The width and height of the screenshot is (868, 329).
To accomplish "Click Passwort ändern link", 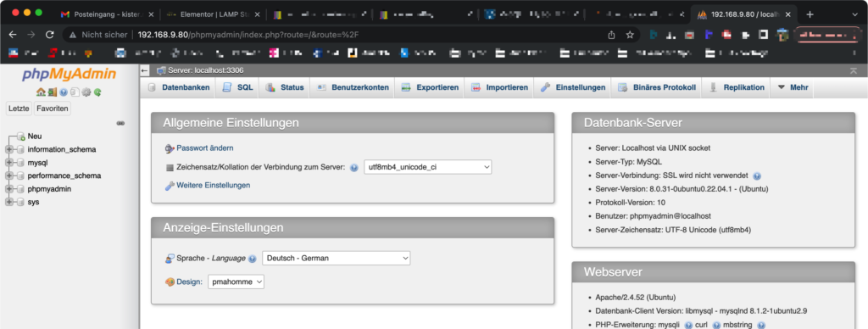I will coord(205,148).
